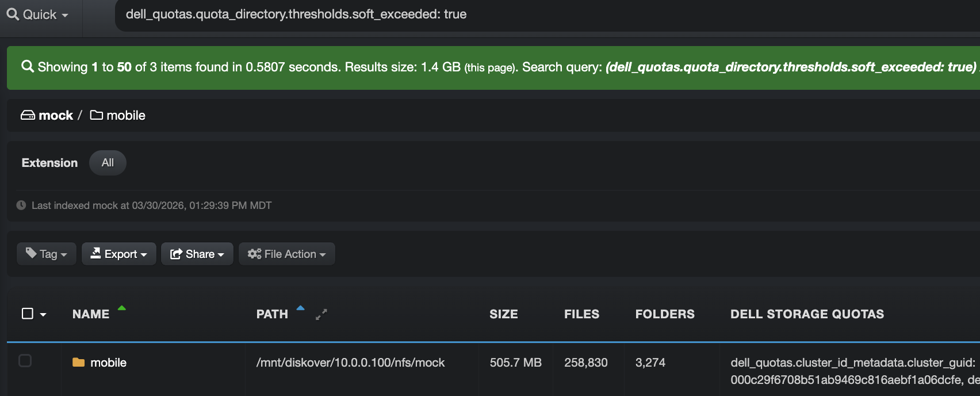Click the magnifier icon beside Quick
Screen dimensions: 980x396
13,14
